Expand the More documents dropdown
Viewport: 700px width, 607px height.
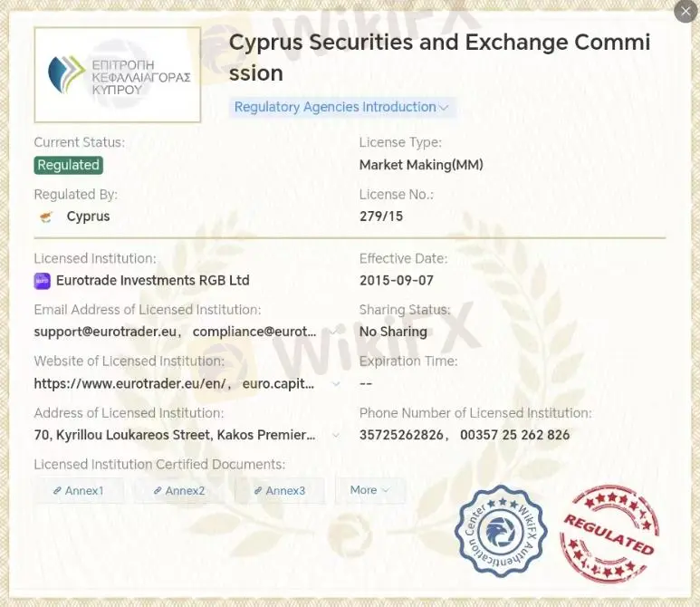[x=369, y=490]
